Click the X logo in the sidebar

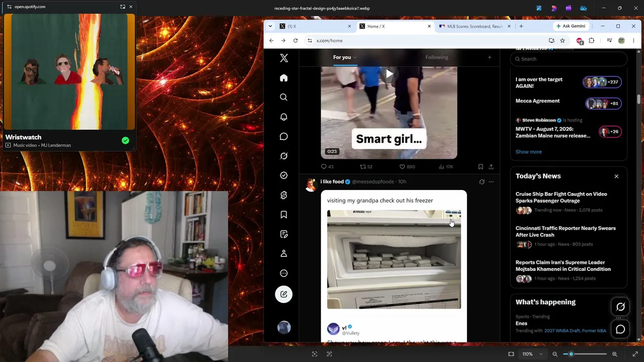284,58
